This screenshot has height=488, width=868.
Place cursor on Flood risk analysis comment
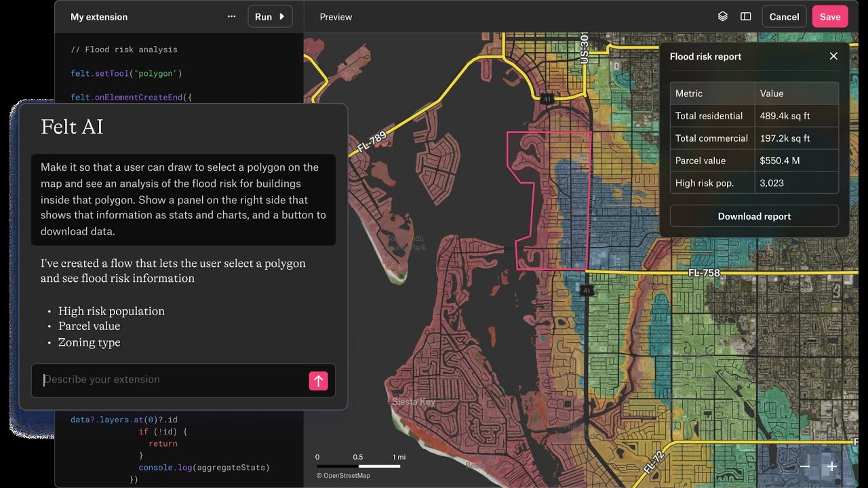coord(124,49)
